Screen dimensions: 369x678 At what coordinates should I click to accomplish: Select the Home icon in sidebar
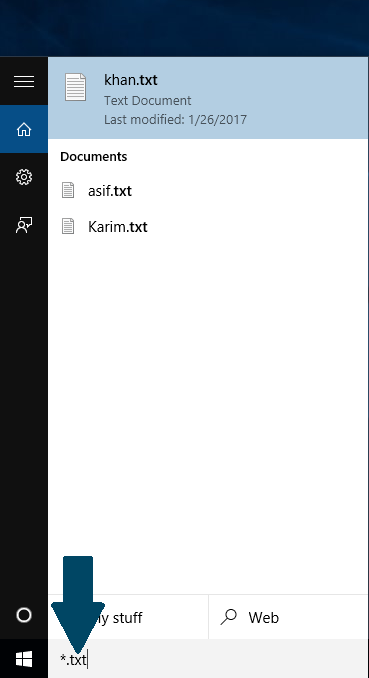24,129
